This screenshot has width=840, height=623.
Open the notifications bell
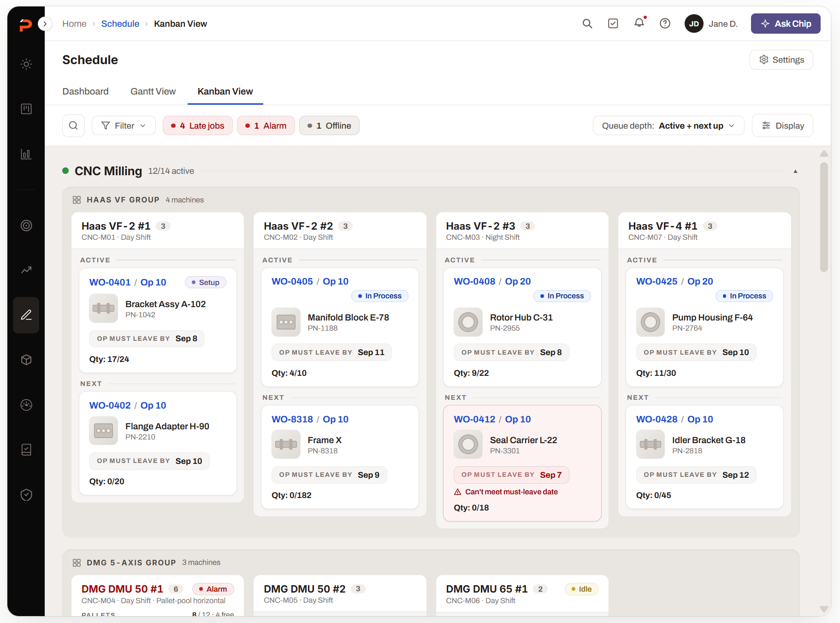tap(639, 23)
